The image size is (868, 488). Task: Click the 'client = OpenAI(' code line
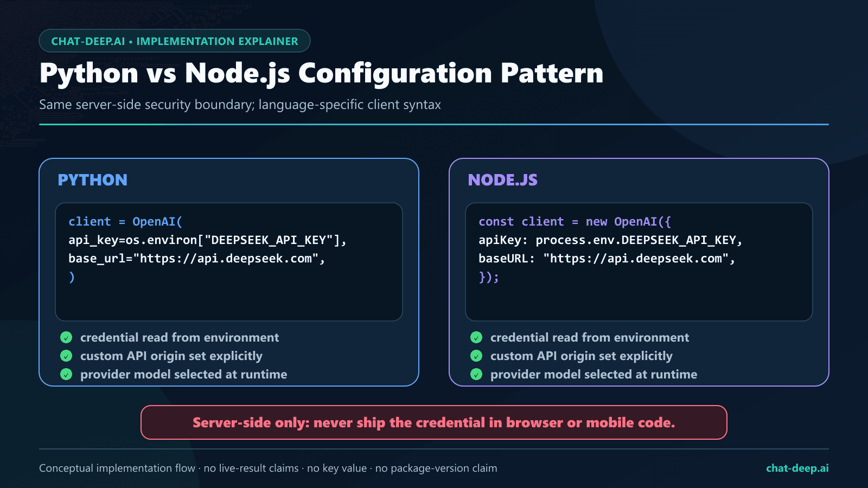tap(125, 222)
